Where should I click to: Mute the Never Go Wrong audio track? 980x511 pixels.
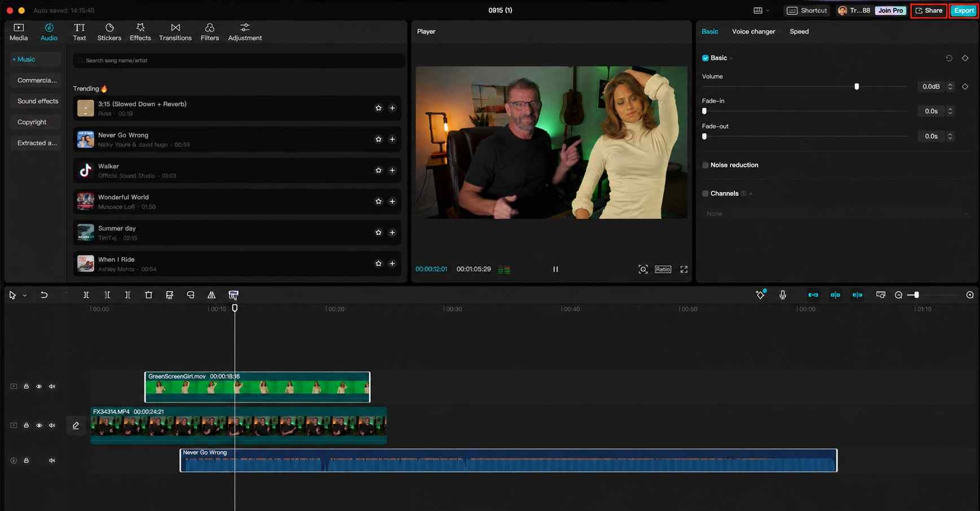tap(52, 461)
